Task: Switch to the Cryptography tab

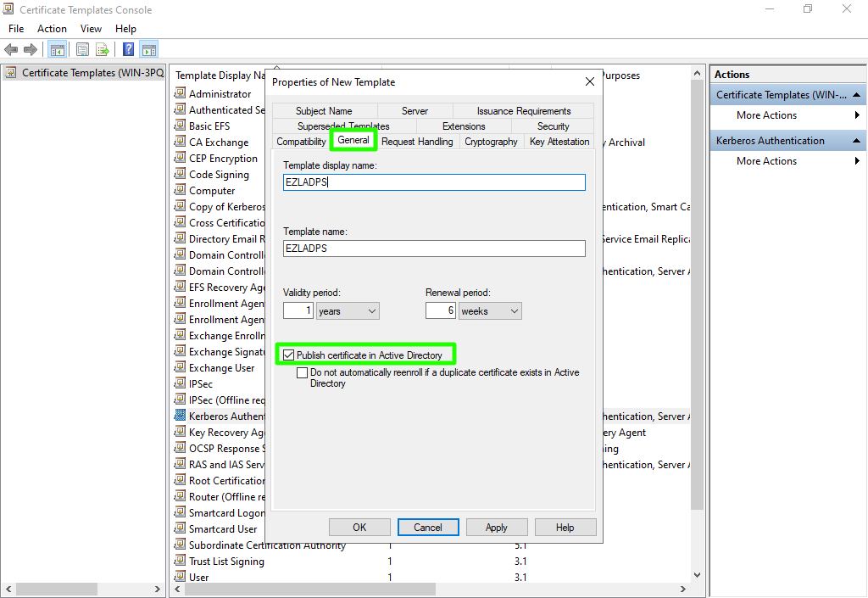Action: [x=491, y=142]
